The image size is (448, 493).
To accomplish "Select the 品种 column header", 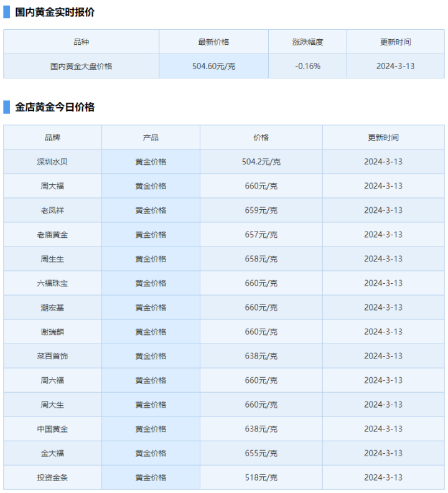I will [x=81, y=42].
